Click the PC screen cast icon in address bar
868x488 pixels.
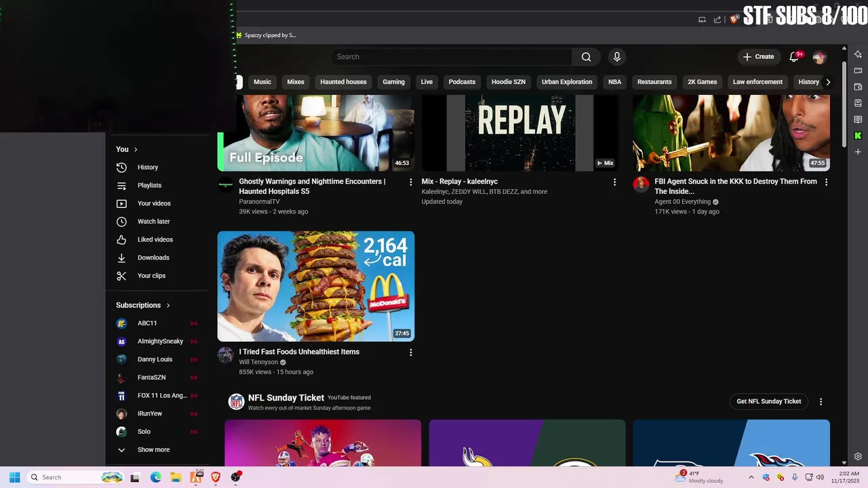tap(702, 20)
